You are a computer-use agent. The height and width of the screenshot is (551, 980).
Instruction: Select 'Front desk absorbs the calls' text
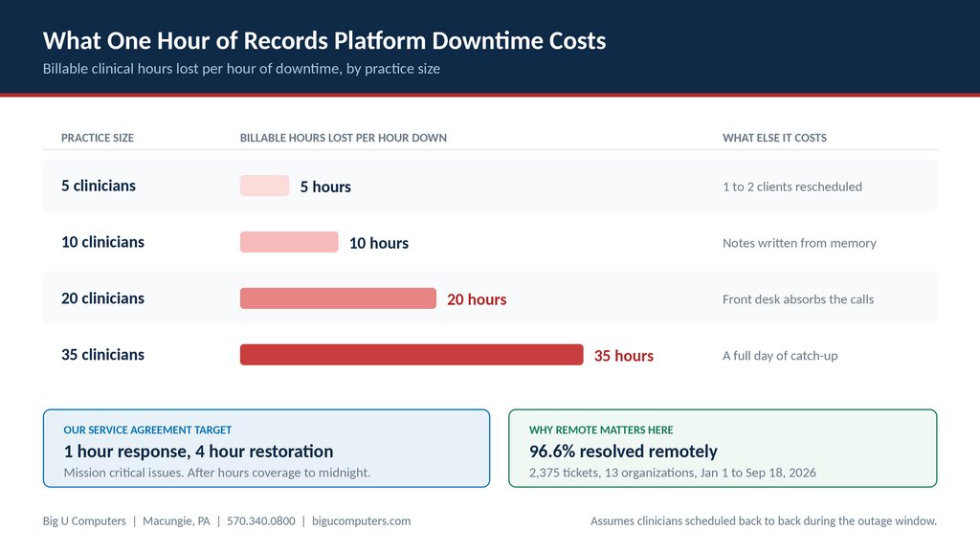pos(798,298)
